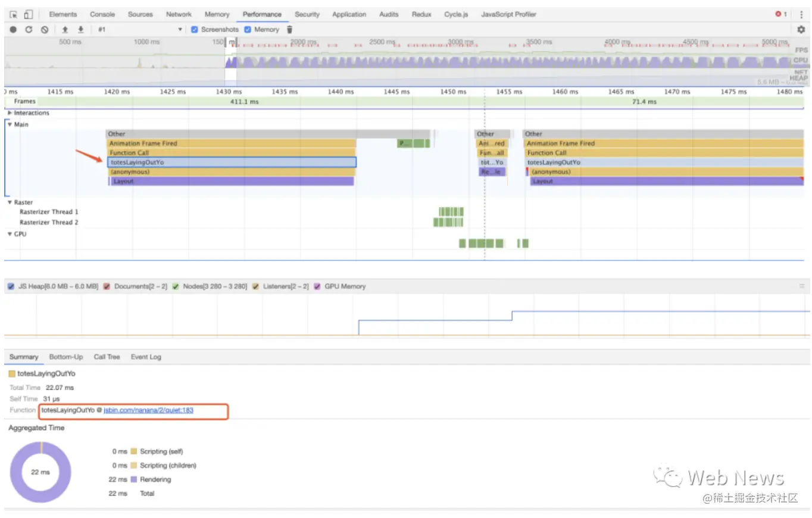The height and width of the screenshot is (518, 812).
Task: Collapse the Raster track
Action: 10,202
